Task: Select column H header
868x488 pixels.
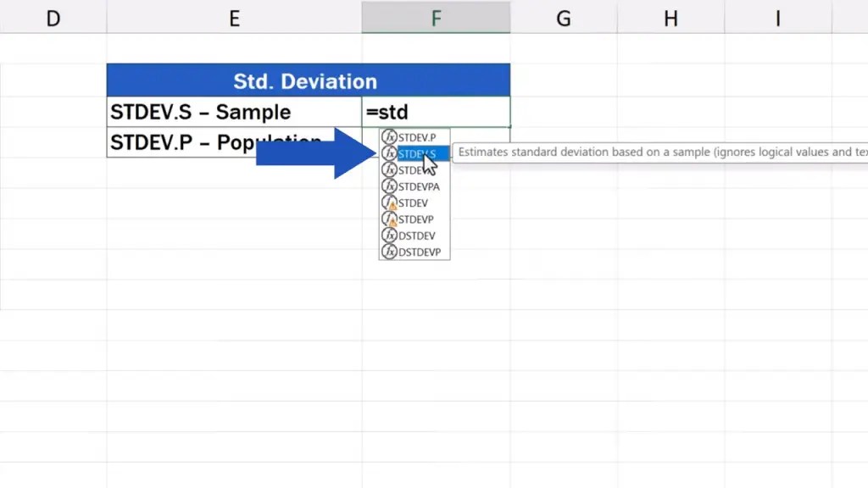Action: pyautogui.click(x=670, y=18)
